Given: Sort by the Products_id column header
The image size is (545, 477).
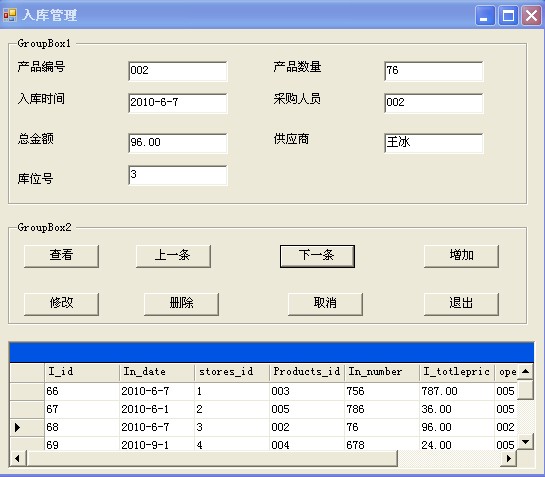Looking at the screenshot, I should [x=307, y=372].
